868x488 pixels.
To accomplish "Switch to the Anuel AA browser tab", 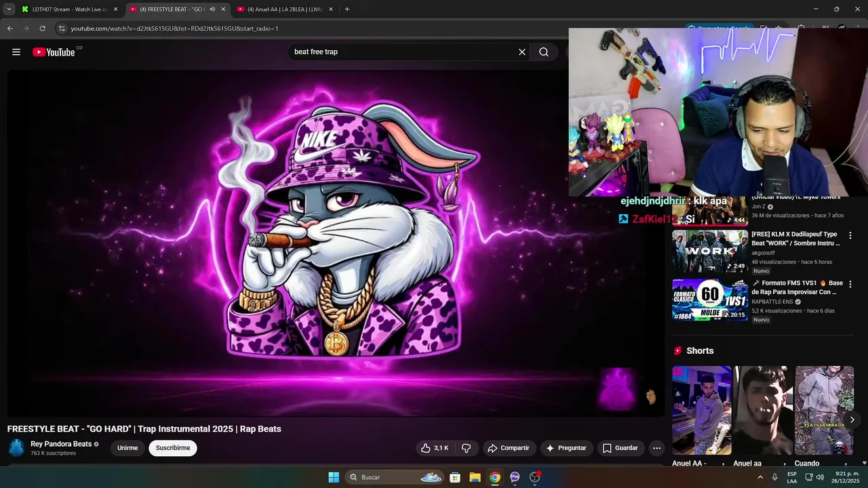I will click(x=283, y=9).
